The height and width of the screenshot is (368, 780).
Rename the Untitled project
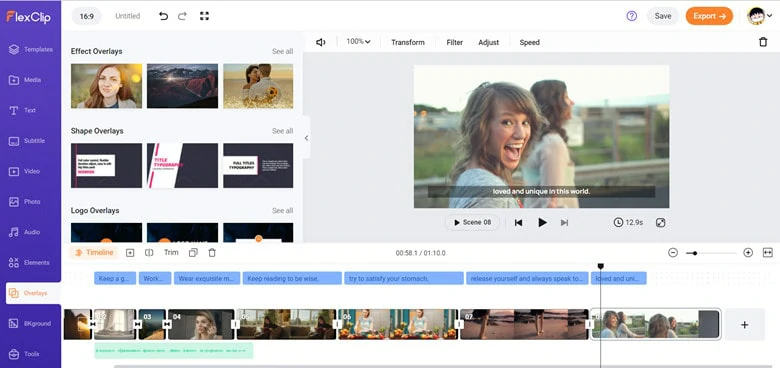click(x=128, y=16)
